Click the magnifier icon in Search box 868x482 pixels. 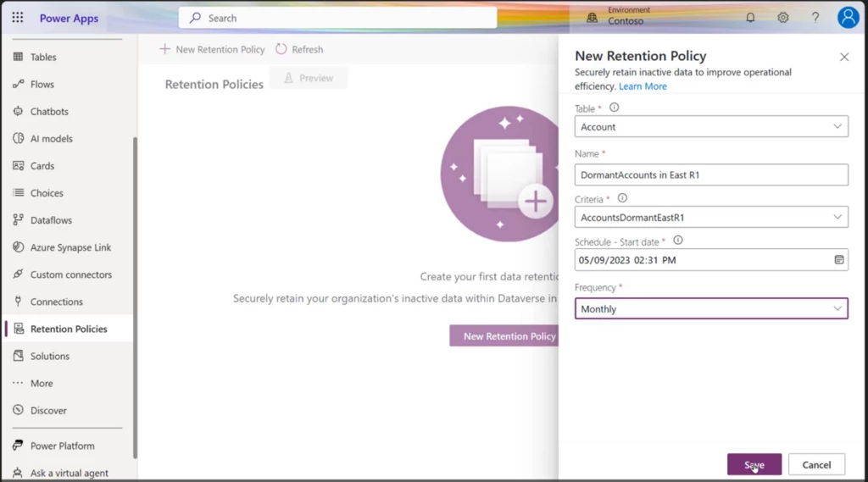[195, 18]
